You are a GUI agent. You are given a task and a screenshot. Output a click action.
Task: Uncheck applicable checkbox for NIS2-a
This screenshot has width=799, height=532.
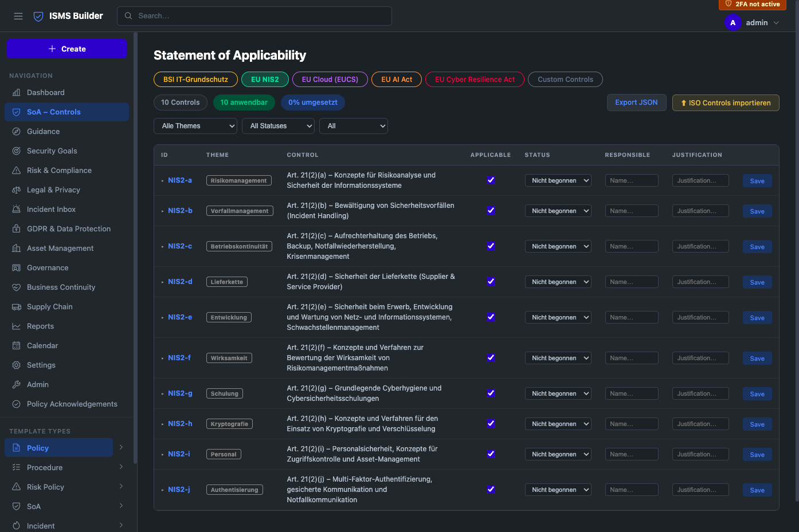pyautogui.click(x=491, y=180)
